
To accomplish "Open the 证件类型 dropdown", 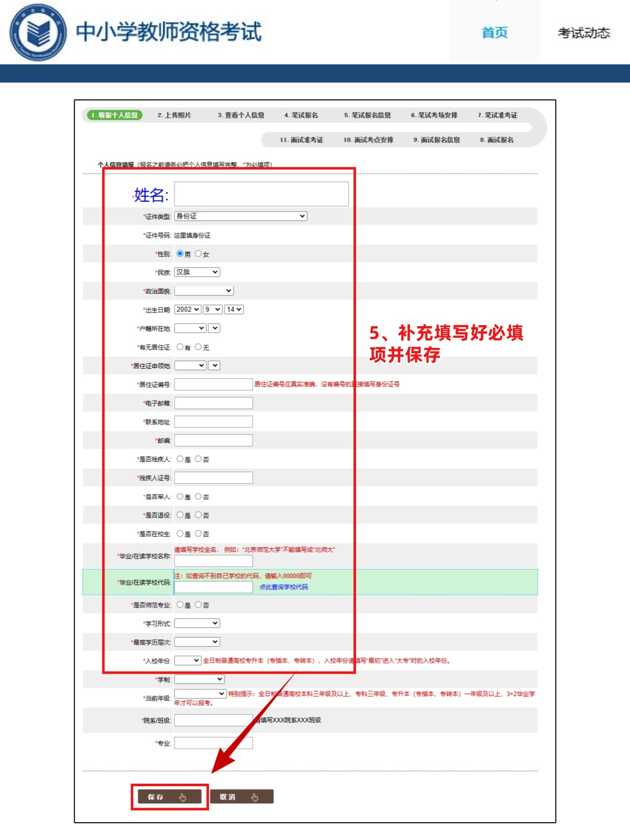I will 241,216.
